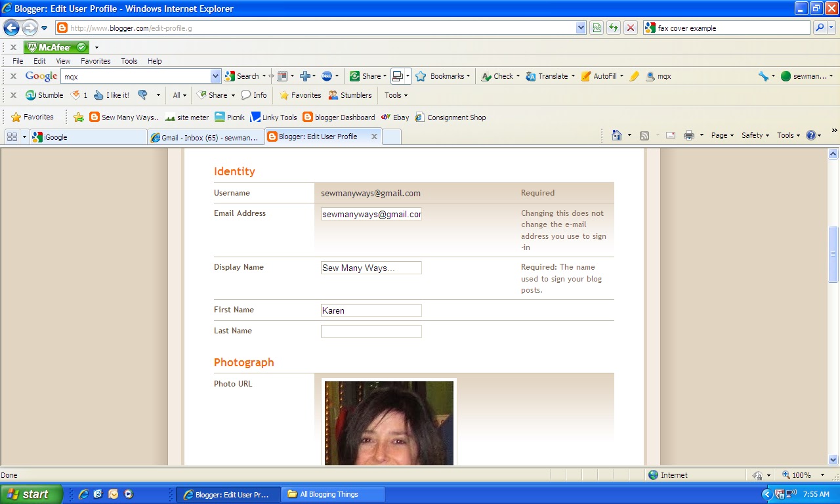Click the Google toolbar AutoFill button
This screenshot has height=504, width=840.
pyautogui.click(x=599, y=76)
